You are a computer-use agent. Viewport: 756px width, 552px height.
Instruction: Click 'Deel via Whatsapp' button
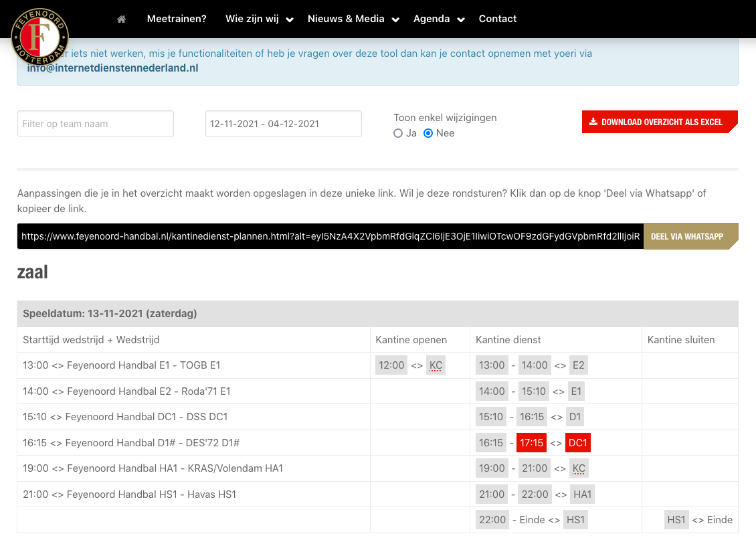[x=687, y=236]
